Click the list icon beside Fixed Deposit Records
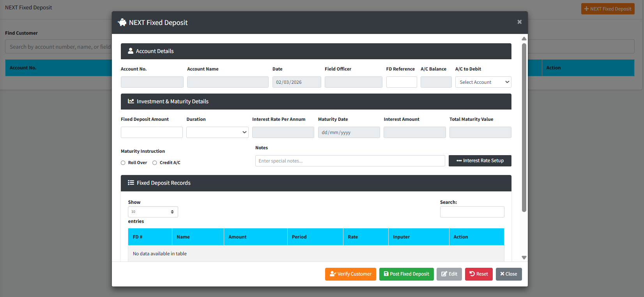Screen dimensions: 644x297 [131, 183]
